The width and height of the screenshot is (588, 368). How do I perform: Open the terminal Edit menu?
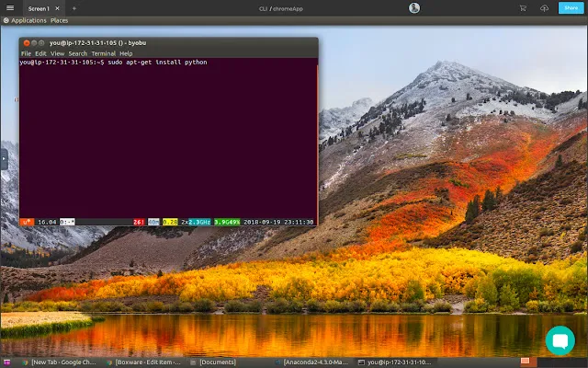pyautogui.click(x=40, y=53)
